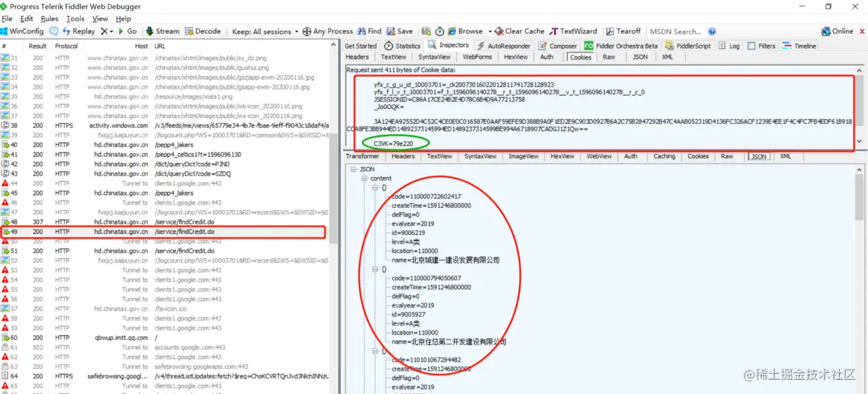Collapse the first {} object node
The width and height of the screenshot is (868, 394).
click(375, 188)
